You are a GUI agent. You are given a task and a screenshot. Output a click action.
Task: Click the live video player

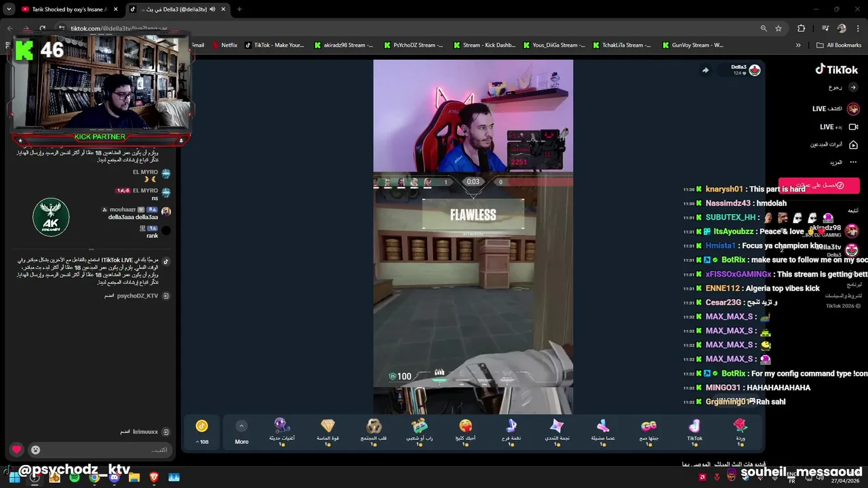473,237
